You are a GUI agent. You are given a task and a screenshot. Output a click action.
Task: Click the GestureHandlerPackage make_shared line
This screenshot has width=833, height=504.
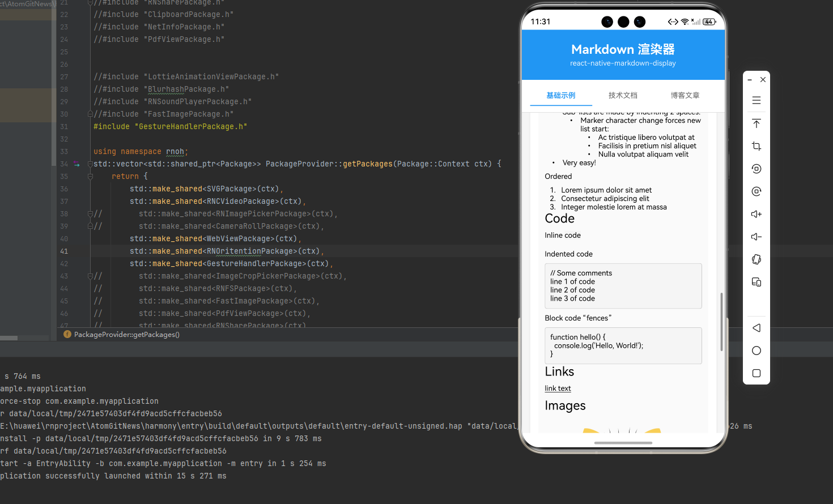[x=231, y=264]
